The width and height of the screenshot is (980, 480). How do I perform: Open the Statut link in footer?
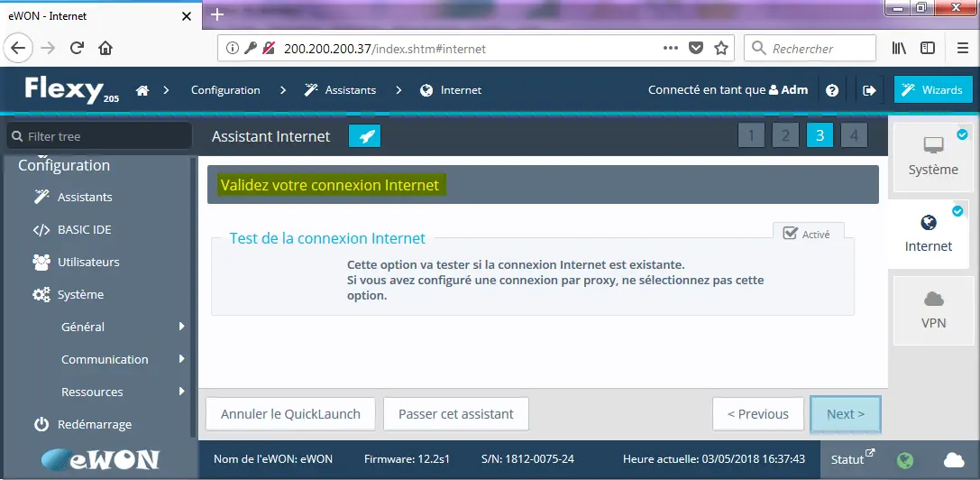pyautogui.click(x=853, y=458)
